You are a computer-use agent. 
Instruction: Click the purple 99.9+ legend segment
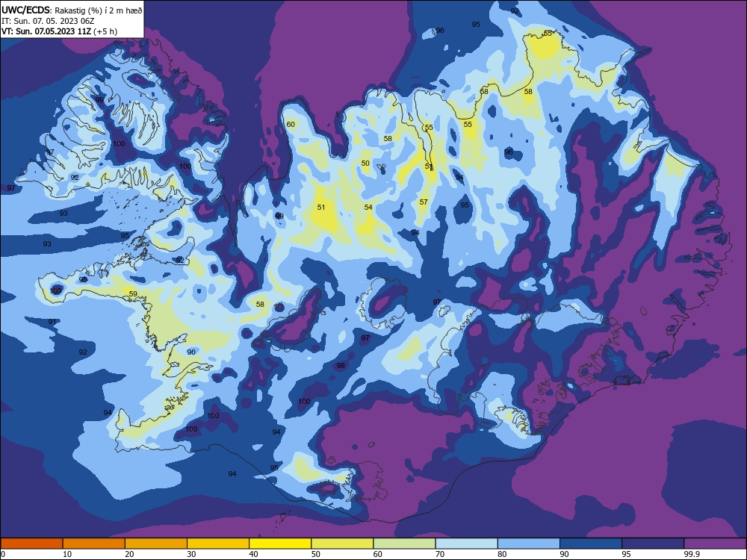[715, 544]
